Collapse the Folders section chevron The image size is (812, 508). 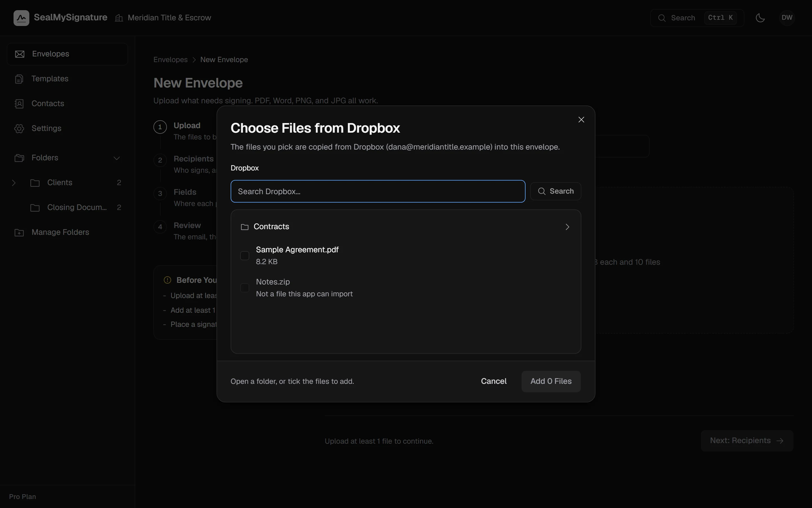click(x=117, y=158)
